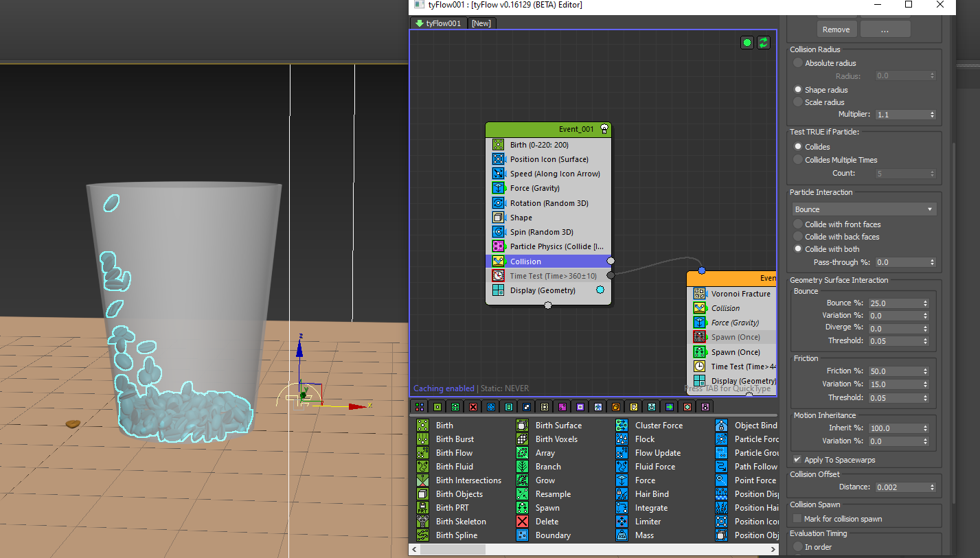Choose the Fluid Force operator icon
Viewport: 980px width, 558px height.
[x=622, y=467]
